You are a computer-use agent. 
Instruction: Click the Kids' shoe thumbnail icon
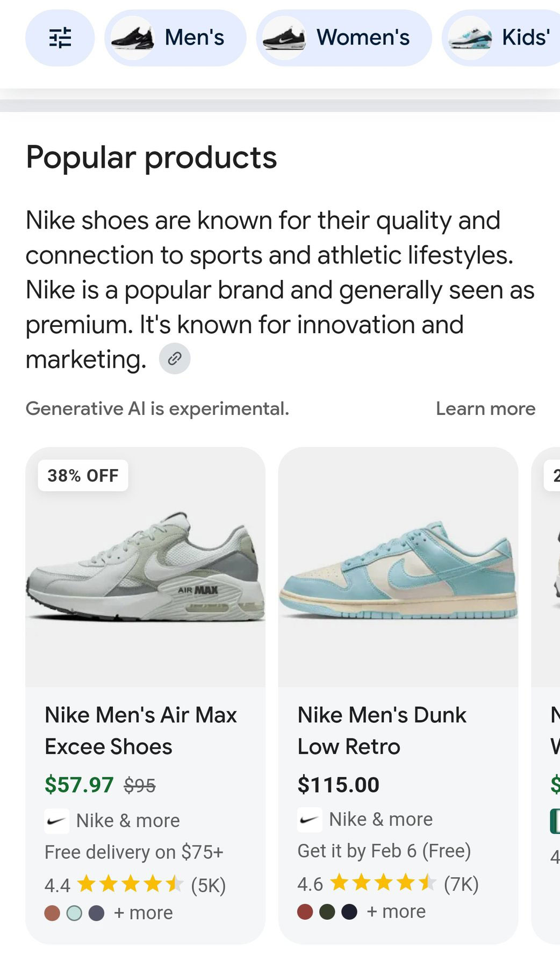click(470, 38)
